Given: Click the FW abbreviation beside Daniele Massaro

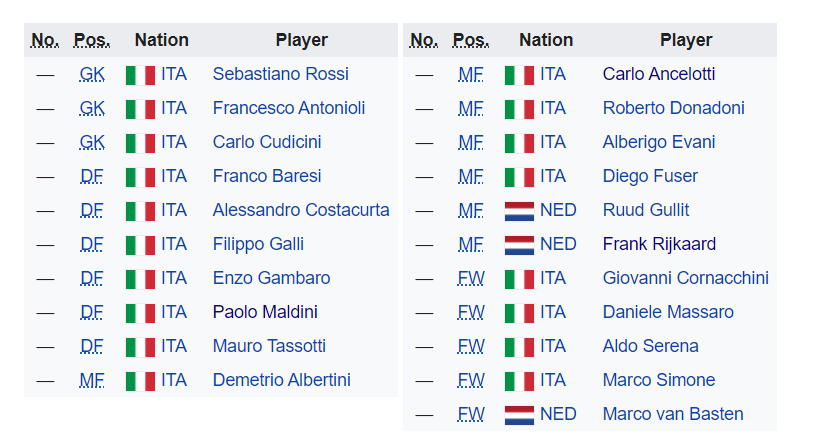Looking at the screenshot, I should (x=470, y=312).
